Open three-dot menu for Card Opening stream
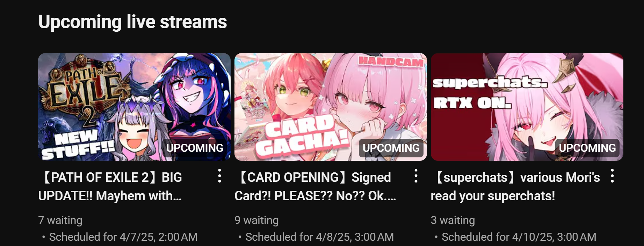 click(416, 176)
